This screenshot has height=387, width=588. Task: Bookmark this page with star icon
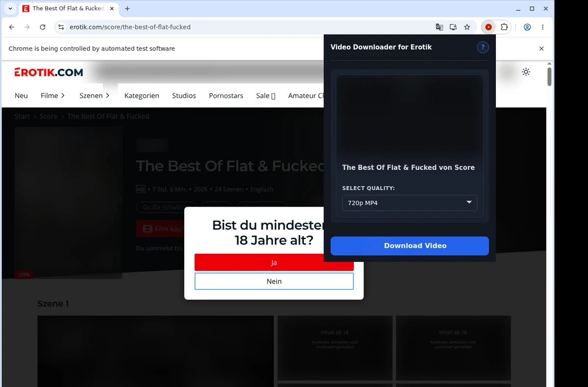tap(467, 27)
